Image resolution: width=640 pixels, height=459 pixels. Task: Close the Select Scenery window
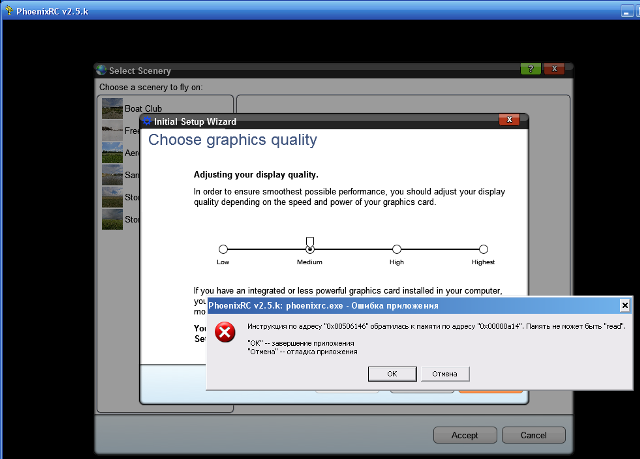point(554,69)
